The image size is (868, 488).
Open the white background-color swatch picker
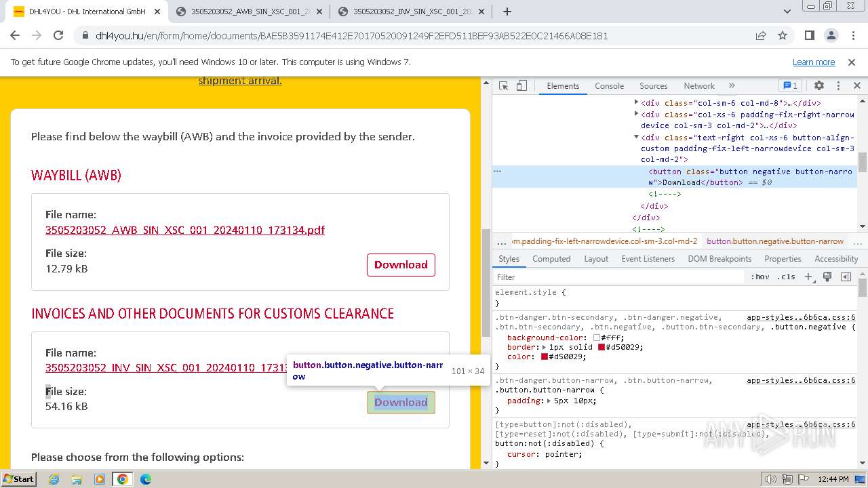(x=597, y=338)
